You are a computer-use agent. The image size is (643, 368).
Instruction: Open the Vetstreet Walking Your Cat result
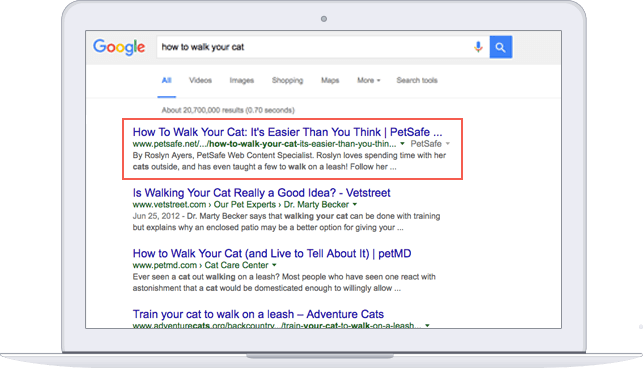(261, 193)
